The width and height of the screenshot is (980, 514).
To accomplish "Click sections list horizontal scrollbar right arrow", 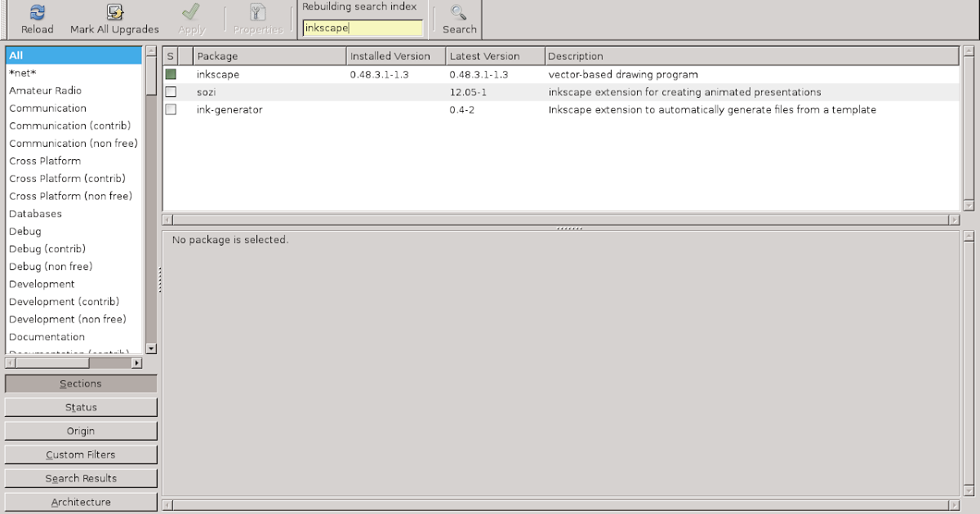I will (136, 362).
